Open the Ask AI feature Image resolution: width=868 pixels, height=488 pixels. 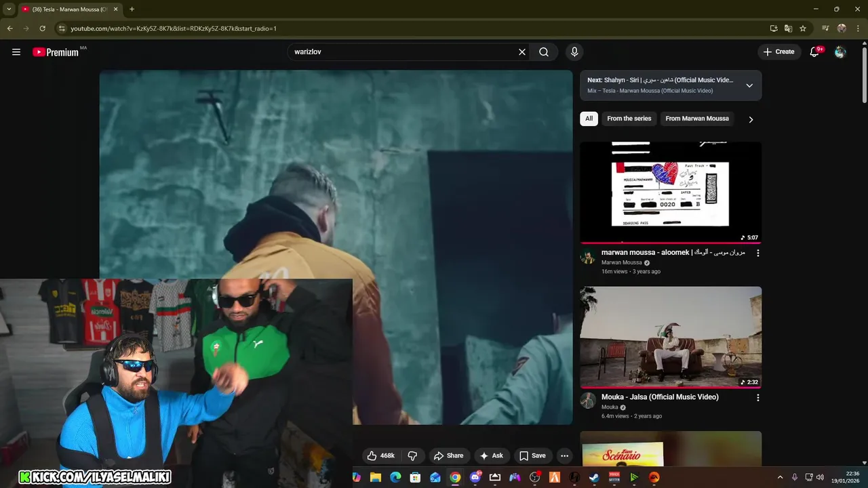click(x=492, y=455)
